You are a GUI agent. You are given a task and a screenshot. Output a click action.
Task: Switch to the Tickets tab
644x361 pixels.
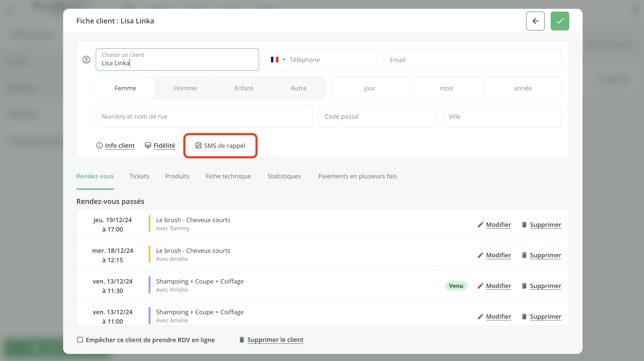139,176
